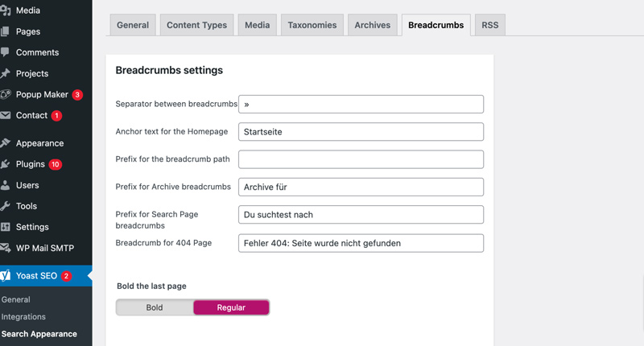Click the Tools wrench icon

(5, 206)
